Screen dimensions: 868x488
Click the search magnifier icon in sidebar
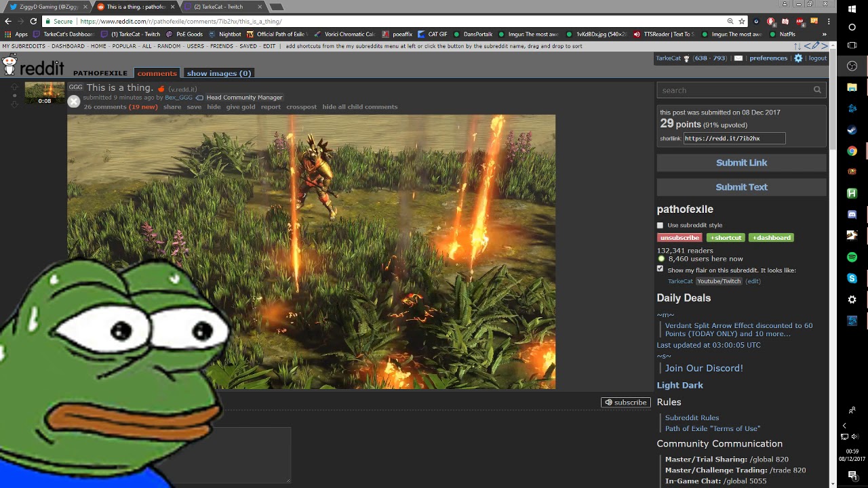pyautogui.click(x=817, y=90)
